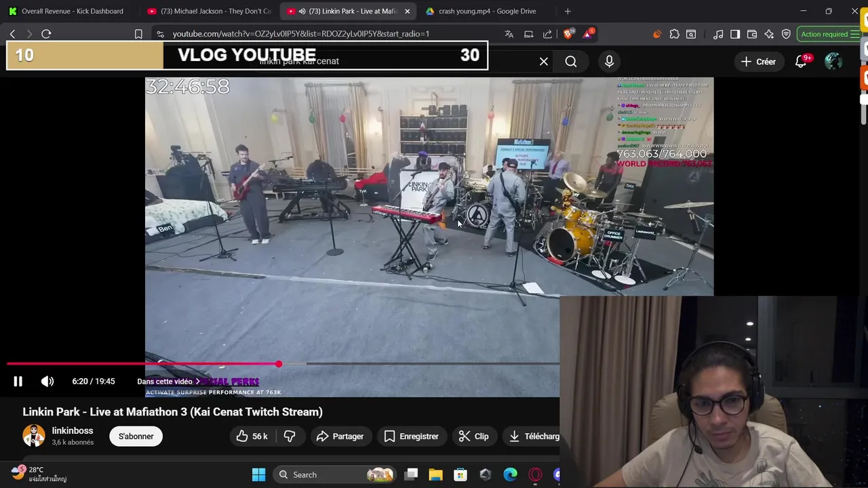Click the Action required menu button
Screen dimensions: 868x488
(829, 34)
